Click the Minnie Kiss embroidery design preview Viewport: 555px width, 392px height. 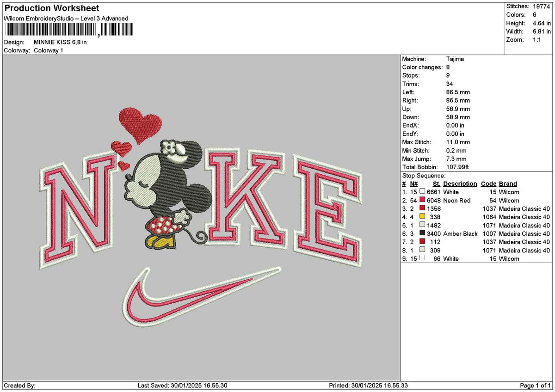click(x=201, y=217)
